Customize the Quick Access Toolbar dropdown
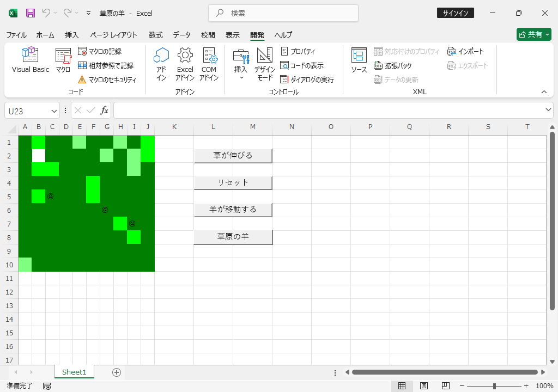Image resolution: width=558 pixels, height=392 pixels. 89,13
